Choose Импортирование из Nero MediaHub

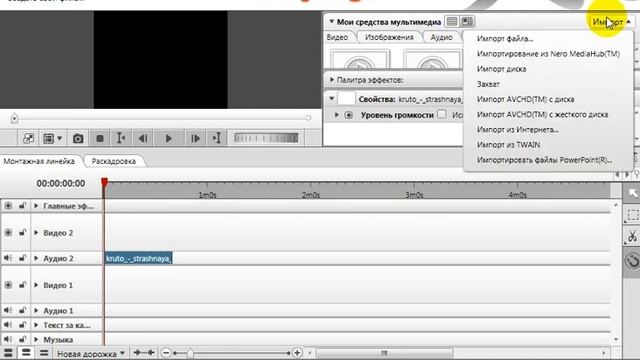click(548, 54)
